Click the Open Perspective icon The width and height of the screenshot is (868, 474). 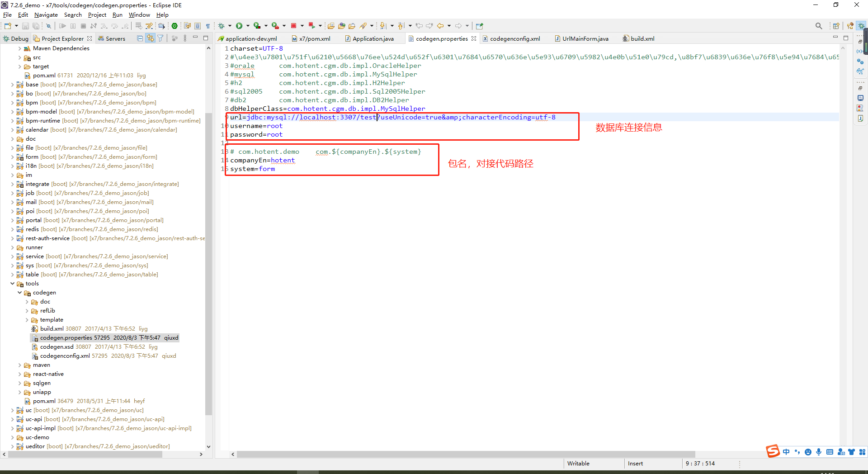836,26
